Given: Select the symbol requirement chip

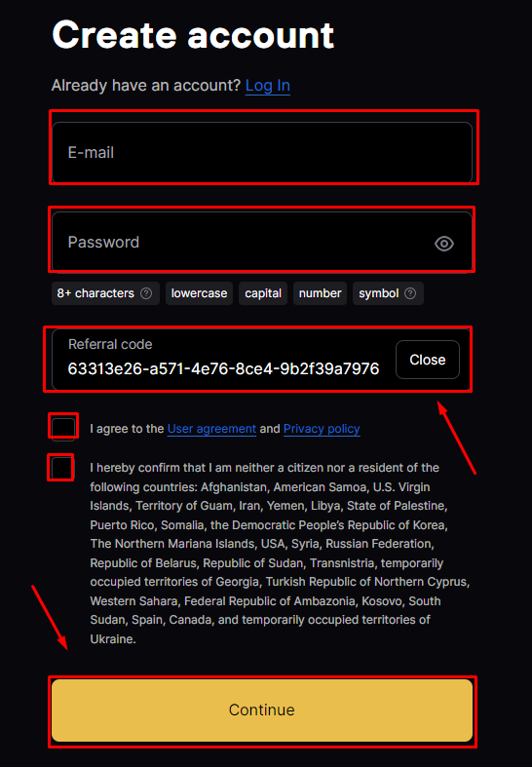Looking at the screenshot, I should pyautogui.click(x=388, y=293).
